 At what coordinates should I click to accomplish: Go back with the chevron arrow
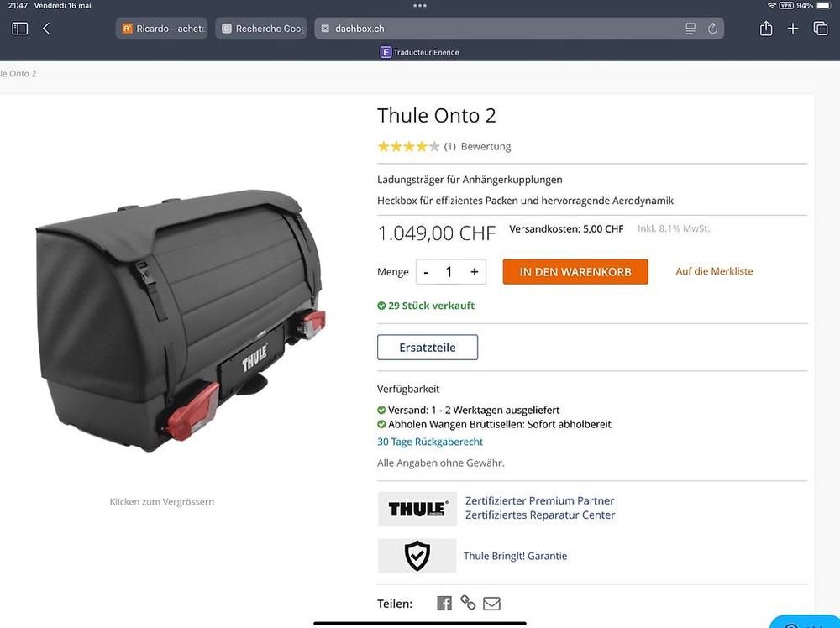(46, 29)
